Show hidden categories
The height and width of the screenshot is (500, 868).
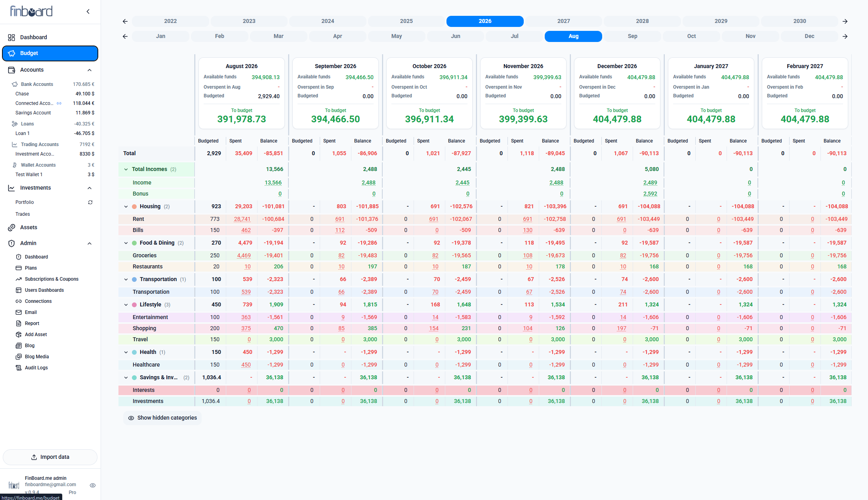[162, 418]
